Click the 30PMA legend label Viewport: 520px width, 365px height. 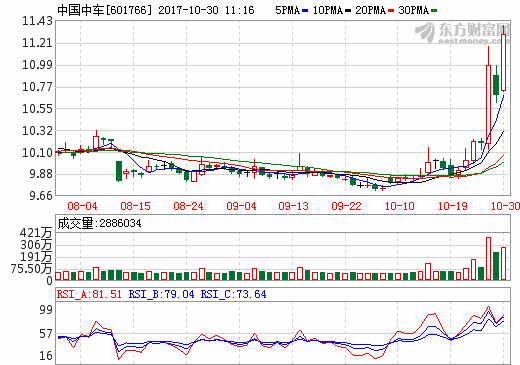tap(413, 10)
